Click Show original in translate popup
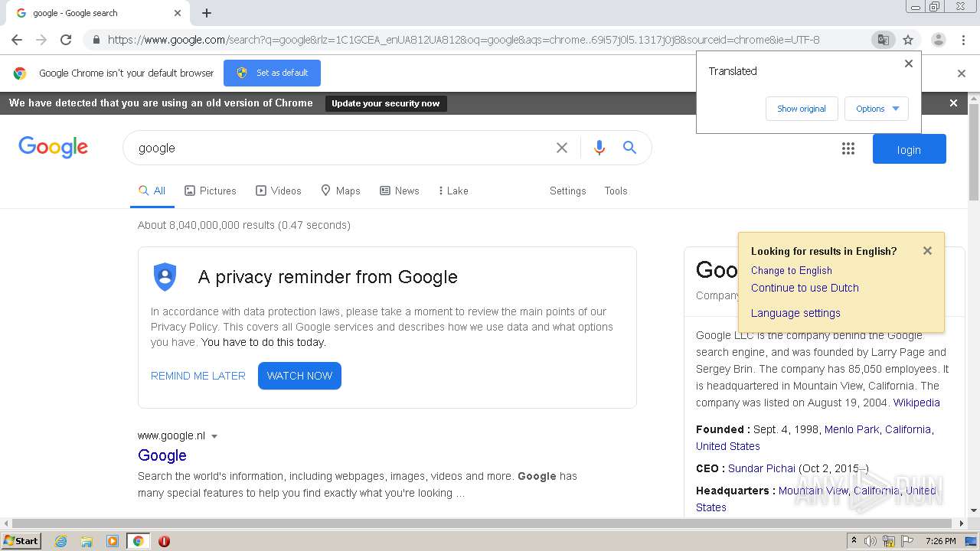980x551 pixels. pyautogui.click(x=802, y=109)
